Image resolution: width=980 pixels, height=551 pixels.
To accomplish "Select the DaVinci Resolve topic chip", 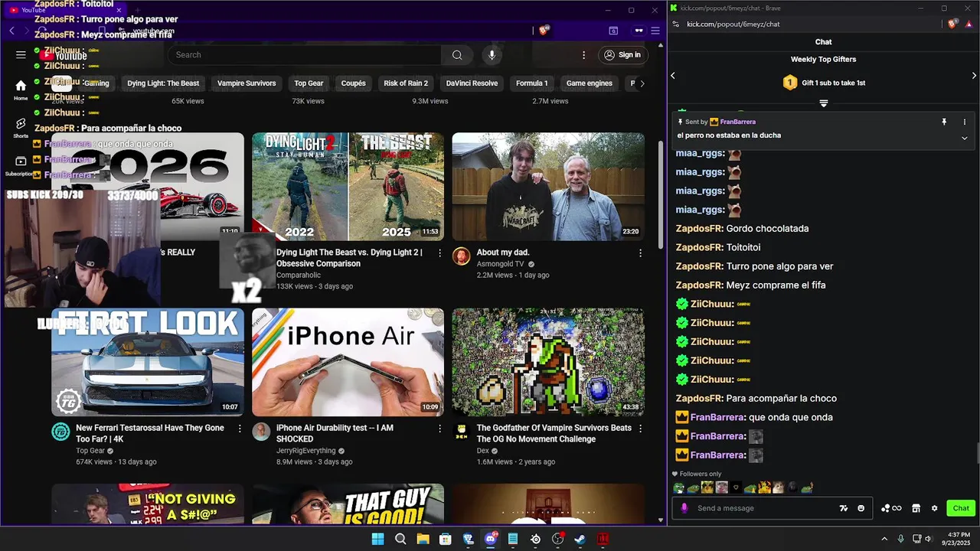I will (472, 83).
